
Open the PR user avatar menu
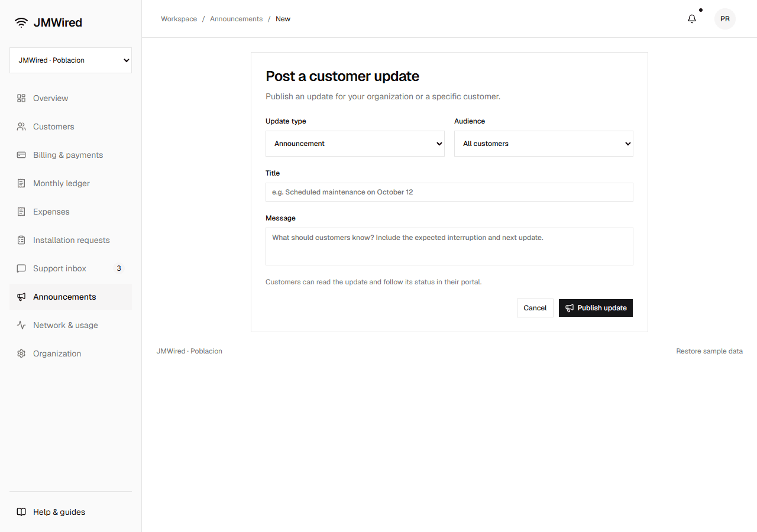point(725,19)
